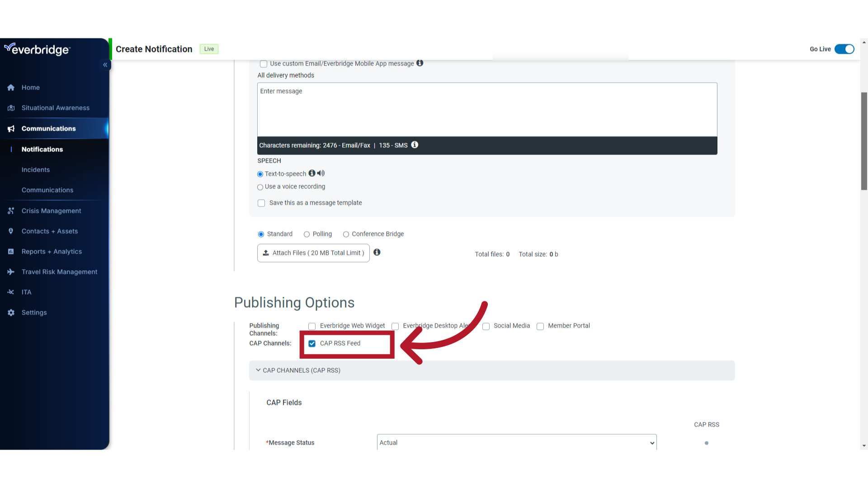Select Conference Bridge option
This screenshot has width=868, height=488.
[346, 234]
